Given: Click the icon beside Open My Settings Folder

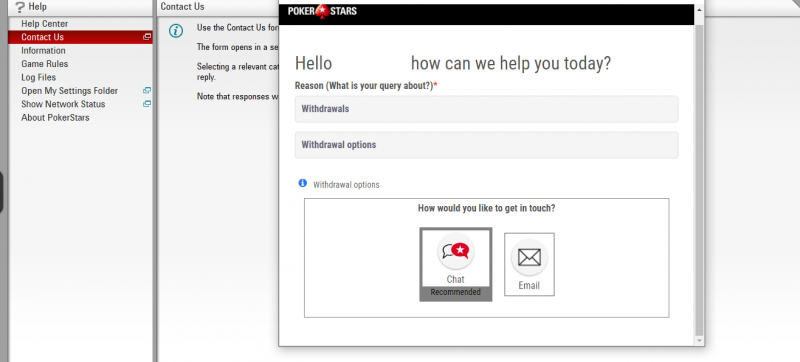Looking at the screenshot, I should click(147, 91).
